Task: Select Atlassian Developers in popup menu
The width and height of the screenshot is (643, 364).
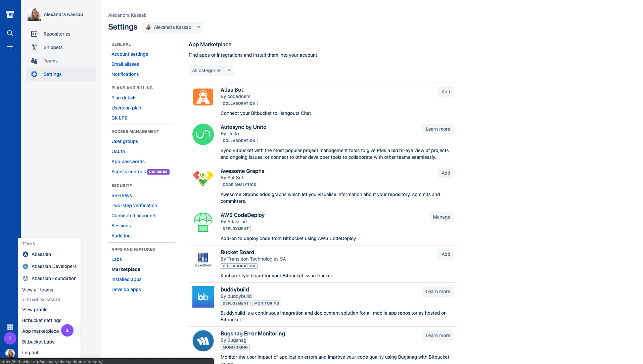Action: pos(49,266)
